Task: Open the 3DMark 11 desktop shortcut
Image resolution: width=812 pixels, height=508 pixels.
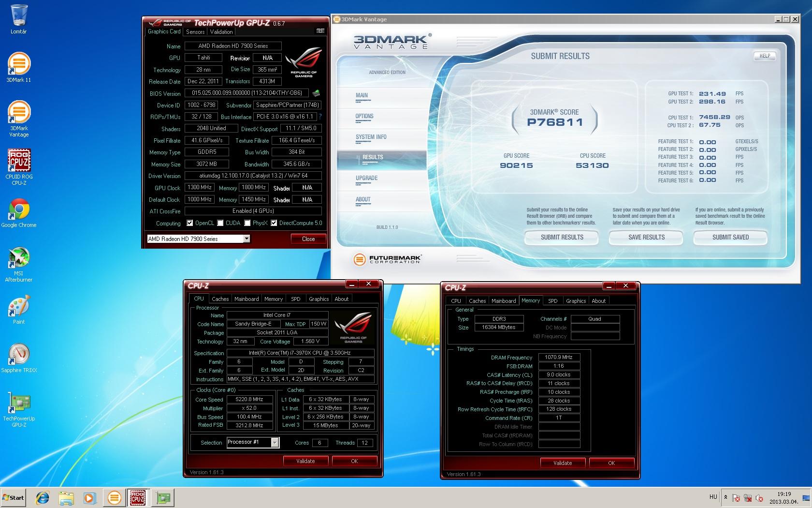Action: 19,67
